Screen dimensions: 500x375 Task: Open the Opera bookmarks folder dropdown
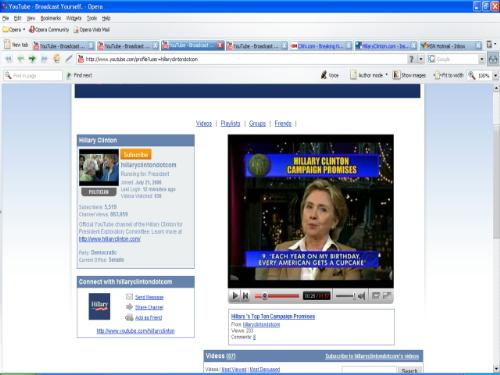(x=14, y=30)
